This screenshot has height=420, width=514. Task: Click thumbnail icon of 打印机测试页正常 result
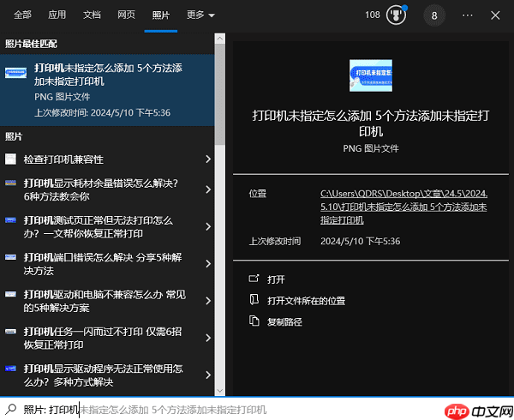[x=10, y=220]
